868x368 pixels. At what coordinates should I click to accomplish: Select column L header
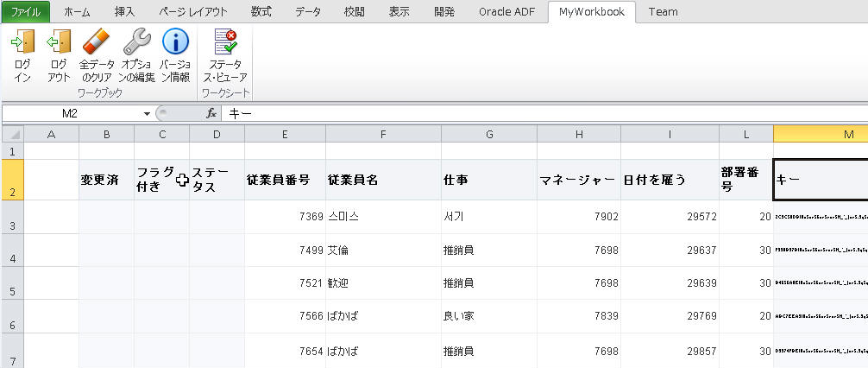pyautogui.click(x=746, y=134)
